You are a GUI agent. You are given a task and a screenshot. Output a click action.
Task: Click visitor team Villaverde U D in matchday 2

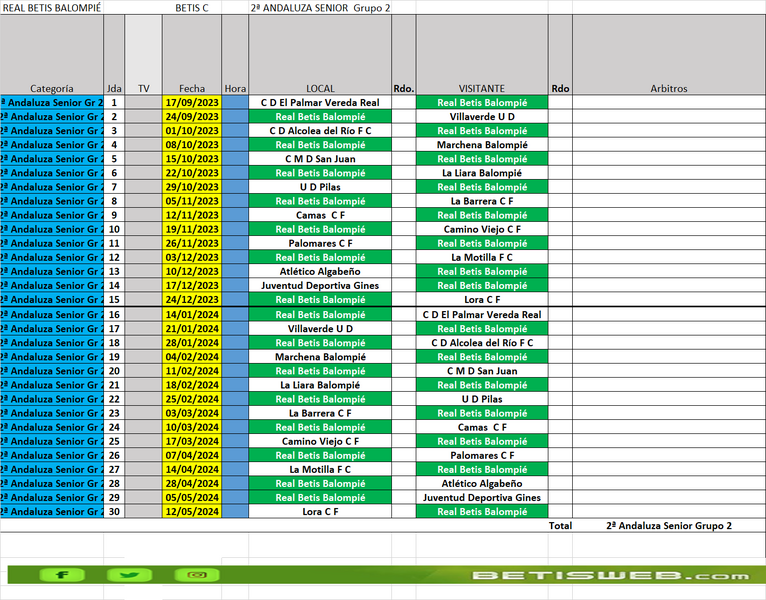pos(482,117)
